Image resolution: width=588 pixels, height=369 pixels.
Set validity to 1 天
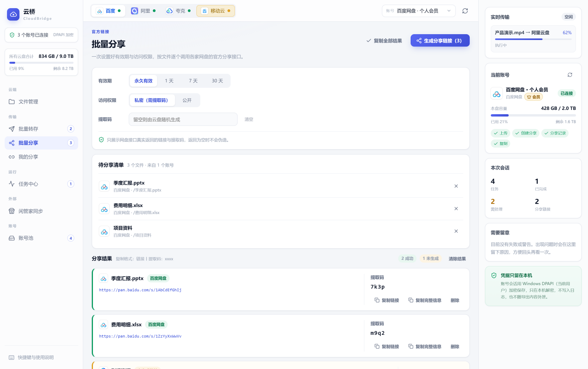[x=169, y=81]
